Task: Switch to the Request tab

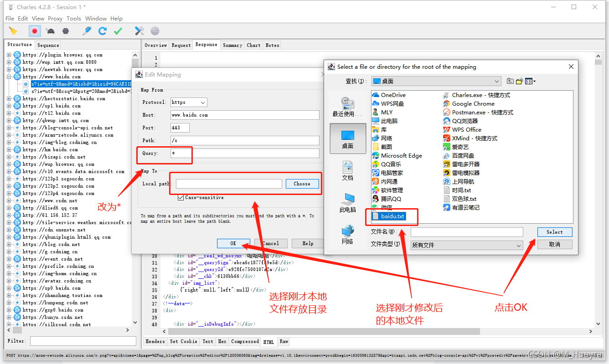Action: 181,45
